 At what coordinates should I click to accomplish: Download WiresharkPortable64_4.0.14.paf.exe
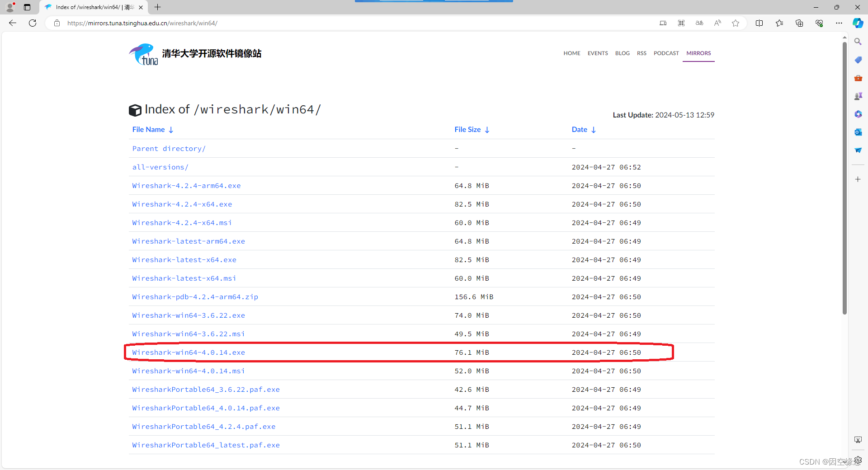[206, 408]
